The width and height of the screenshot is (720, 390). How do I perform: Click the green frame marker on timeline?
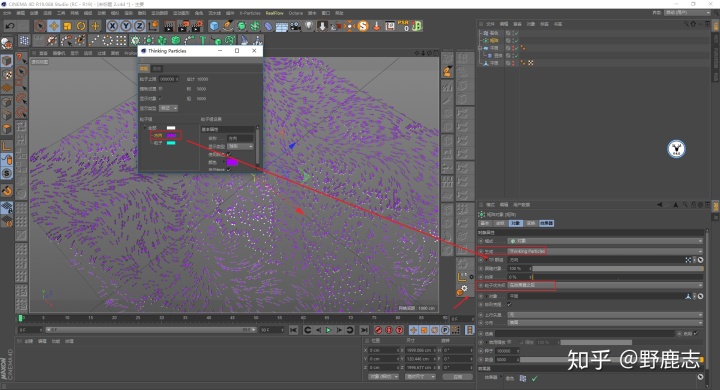pyautogui.click(x=20, y=318)
